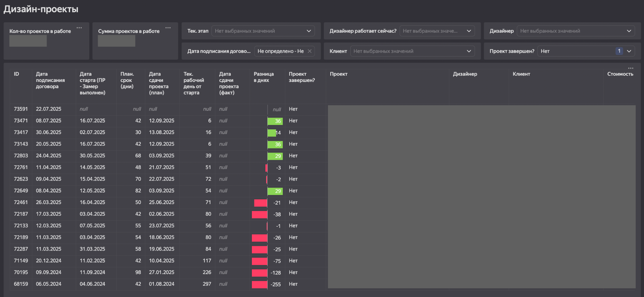
Task: Open the «Клиент» filter dropdown
Action: (413, 51)
